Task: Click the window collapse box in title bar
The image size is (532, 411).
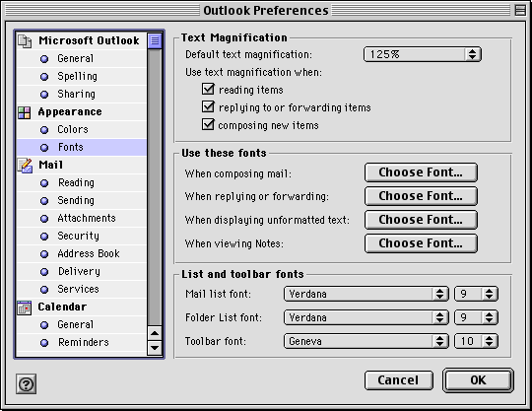Action: point(520,10)
